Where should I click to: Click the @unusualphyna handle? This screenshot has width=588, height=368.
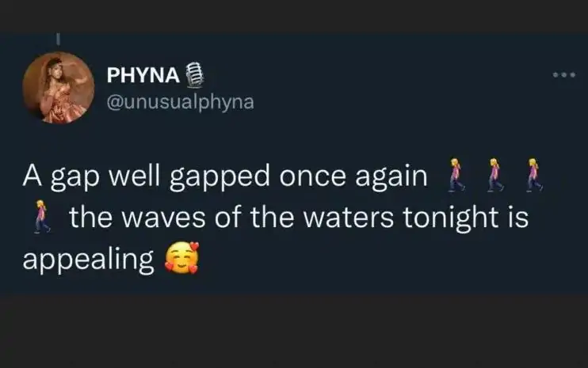pyautogui.click(x=180, y=102)
